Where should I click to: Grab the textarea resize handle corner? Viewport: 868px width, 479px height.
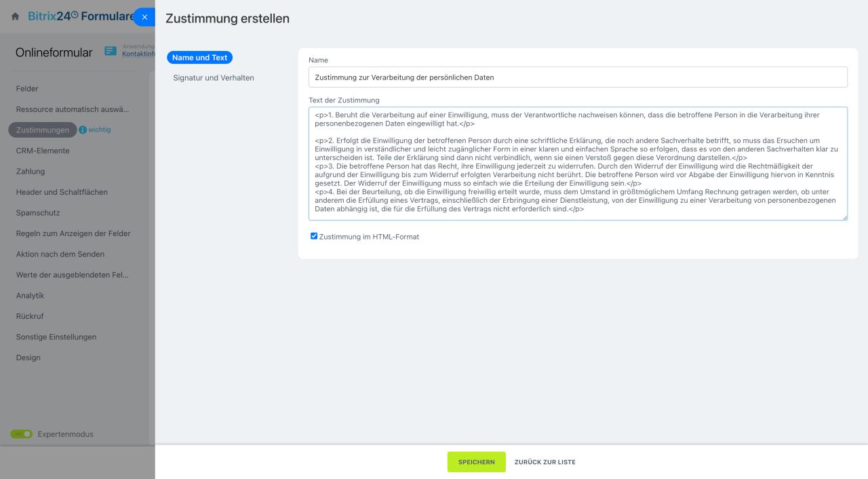pyautogui.click(x=844, y=217)
